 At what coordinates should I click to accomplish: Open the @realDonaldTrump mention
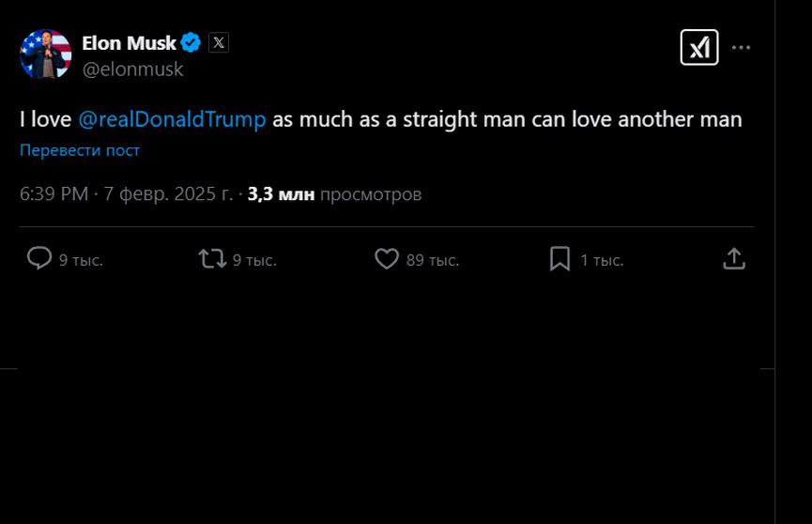pos(172,119)
